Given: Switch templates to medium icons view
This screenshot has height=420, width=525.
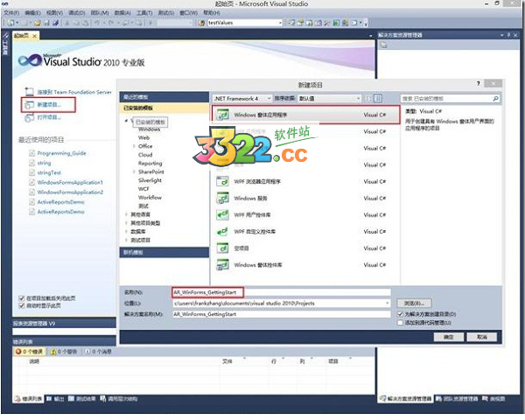Looking at the screenshot, I should tap(378, 99).
